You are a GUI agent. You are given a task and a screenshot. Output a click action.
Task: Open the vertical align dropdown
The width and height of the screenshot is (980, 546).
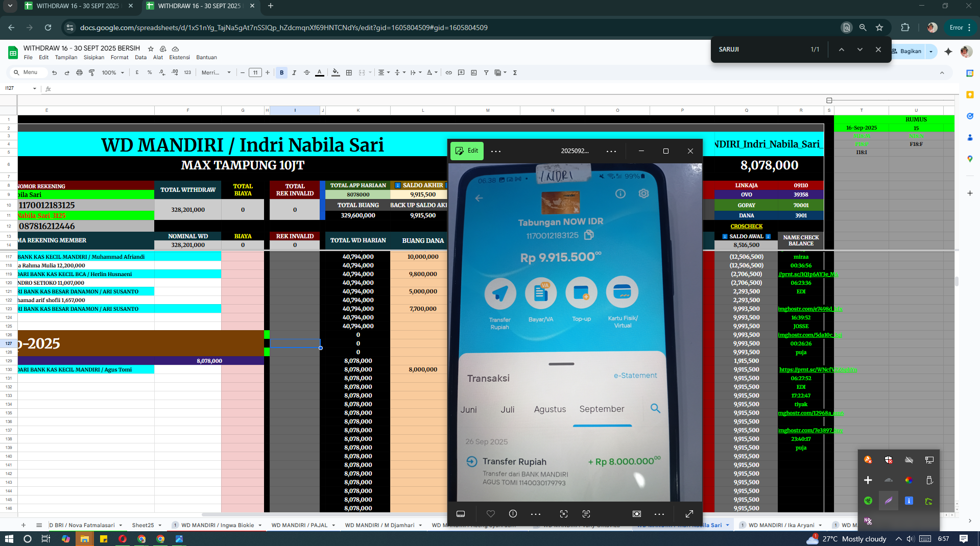coord(400,72)
